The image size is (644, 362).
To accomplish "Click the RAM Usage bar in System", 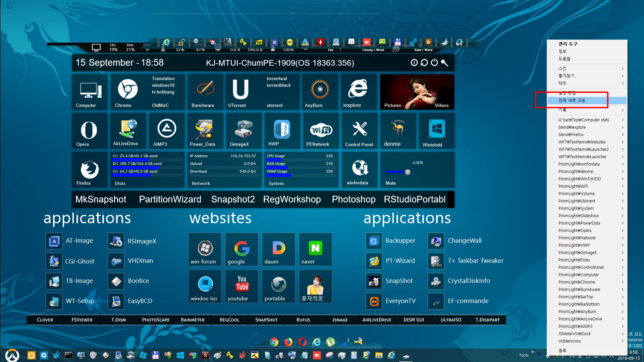I will 301,167.
